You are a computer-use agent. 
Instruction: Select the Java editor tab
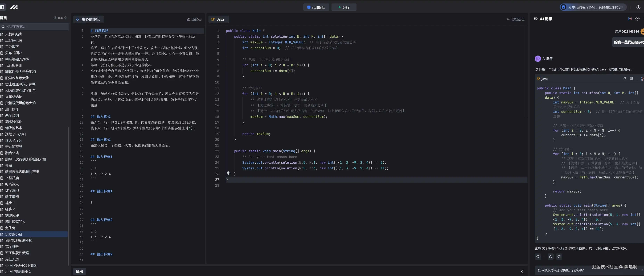(x=218, y=19)
